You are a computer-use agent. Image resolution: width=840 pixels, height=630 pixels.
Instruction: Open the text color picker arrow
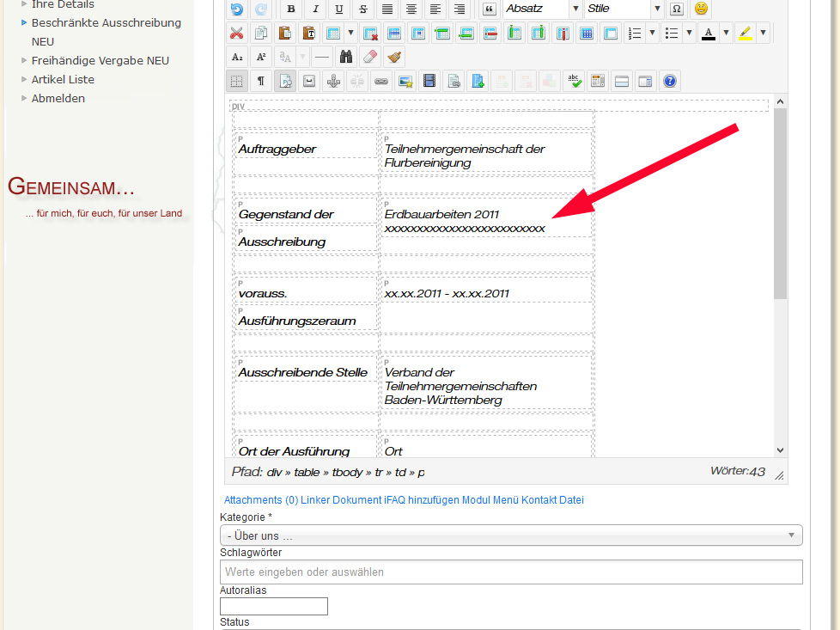click(x=726, y=34)
